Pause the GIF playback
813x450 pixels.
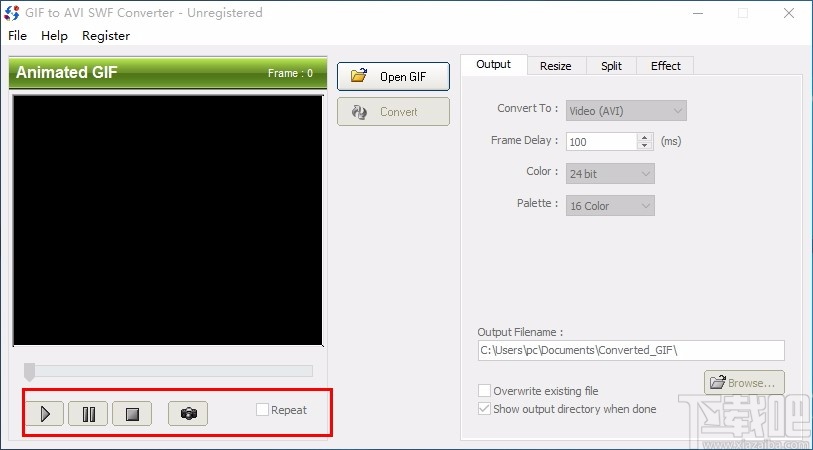click(88, 414)
